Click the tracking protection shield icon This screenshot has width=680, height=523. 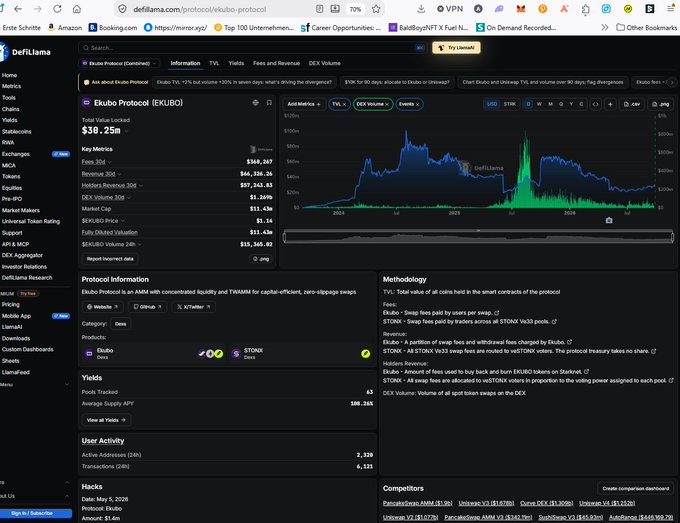point(122,9)
